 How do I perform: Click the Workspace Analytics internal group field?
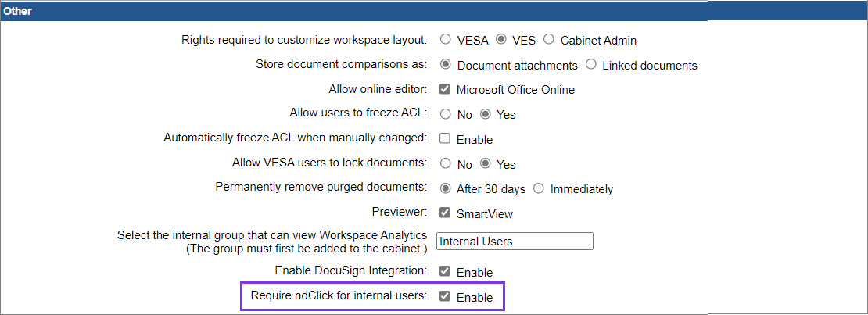pyautogui.click(x=515, y=242)
